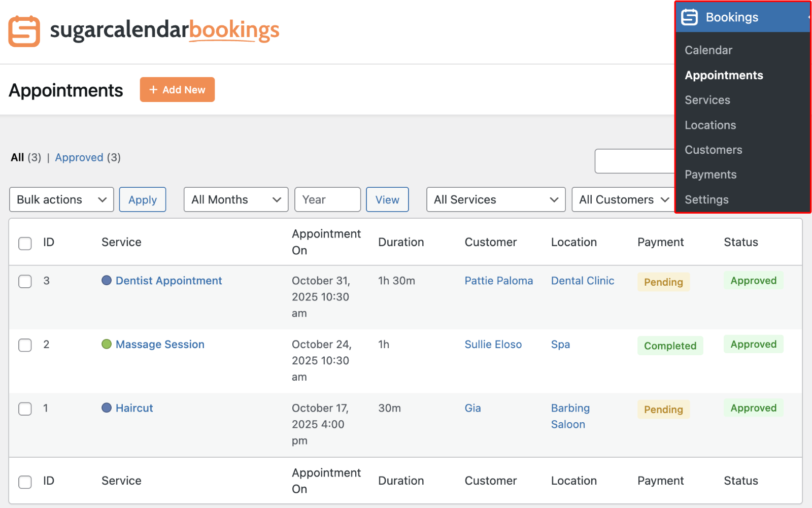The height and width of the screenshot is (508, 812).
Task: Open the Bulk actions dropdown
Action: pyautogui.click(x=61, y=199)
